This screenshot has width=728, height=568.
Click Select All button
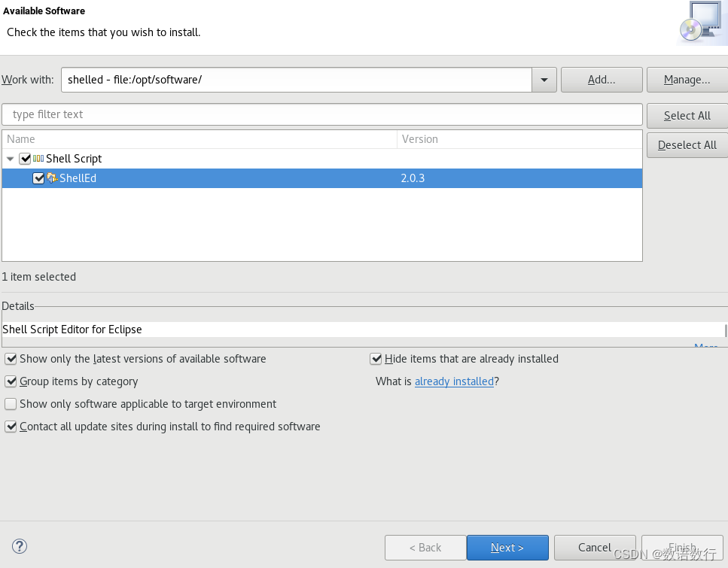[687, 116]
